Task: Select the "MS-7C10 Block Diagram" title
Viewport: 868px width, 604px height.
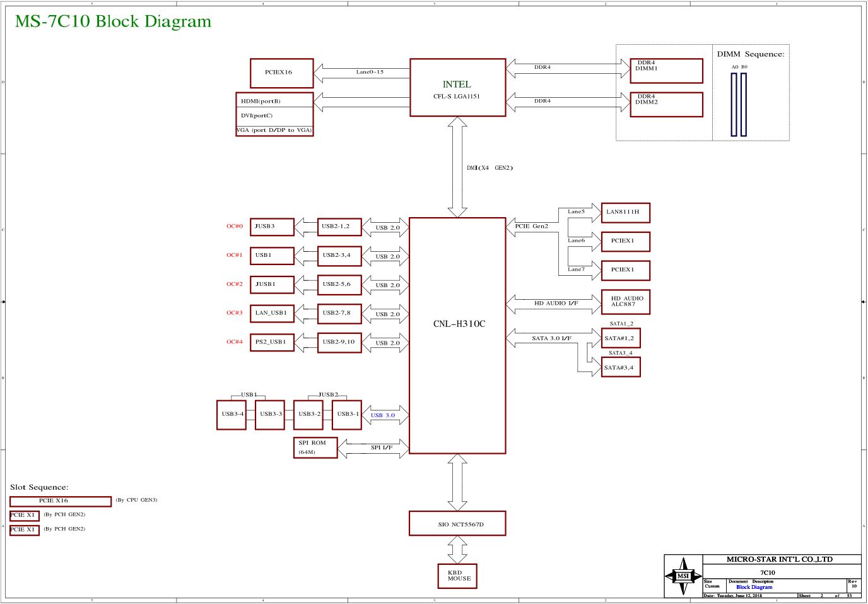Action: pyautogui.click(x=114, y=21)
